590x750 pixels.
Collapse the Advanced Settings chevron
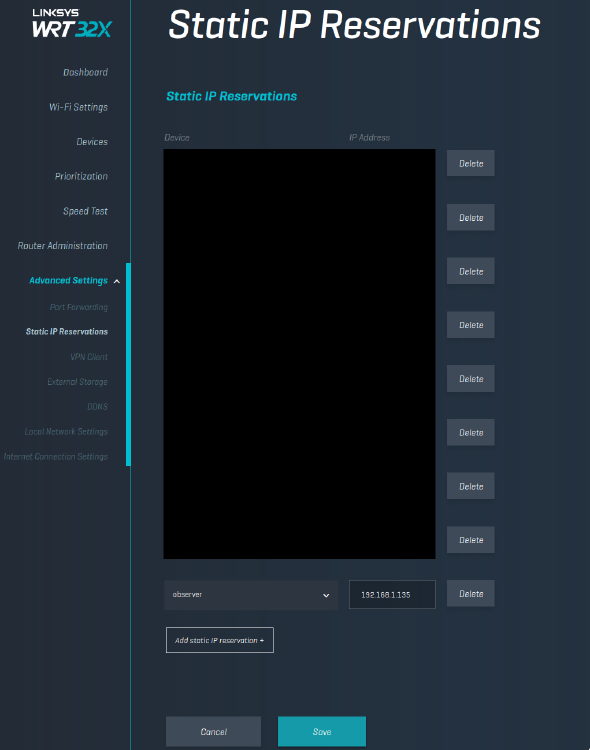[117, 281]
